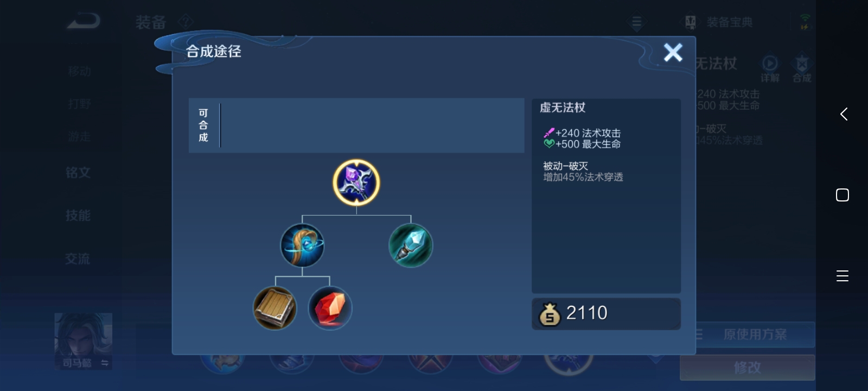This screenshot has height=391, width=868.
Task: Choose the brown spell book component icon
Action: (x=275, y=308)
